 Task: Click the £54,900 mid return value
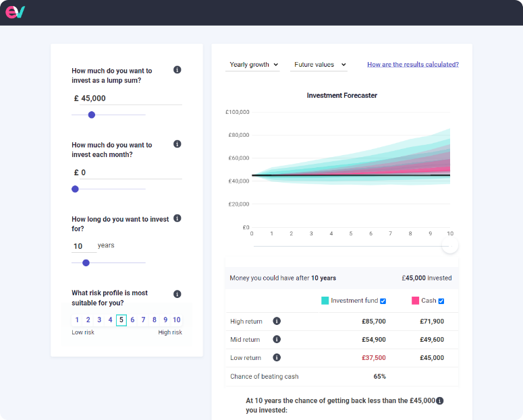374,340
